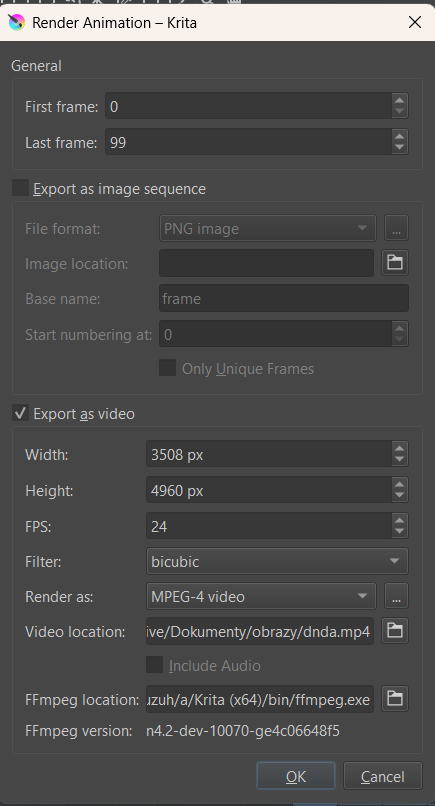
Task: Click the Krita logo icon in title bar
Action: point(16,23)
